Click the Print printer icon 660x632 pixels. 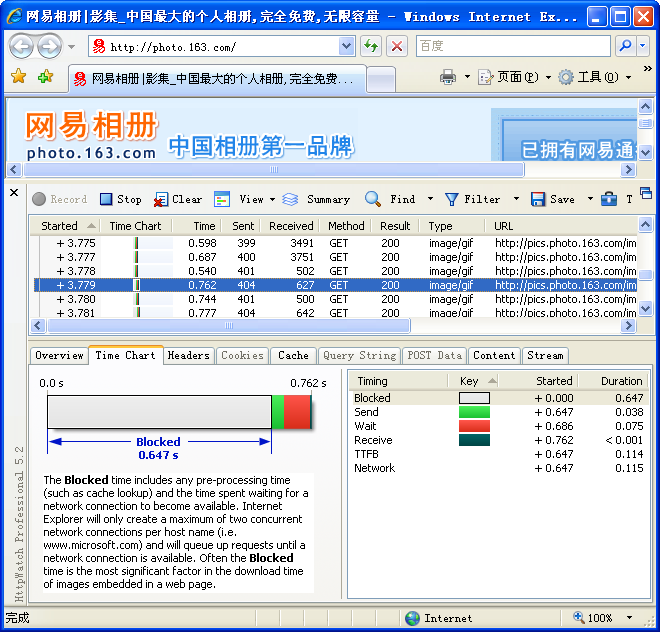[448, 77]
